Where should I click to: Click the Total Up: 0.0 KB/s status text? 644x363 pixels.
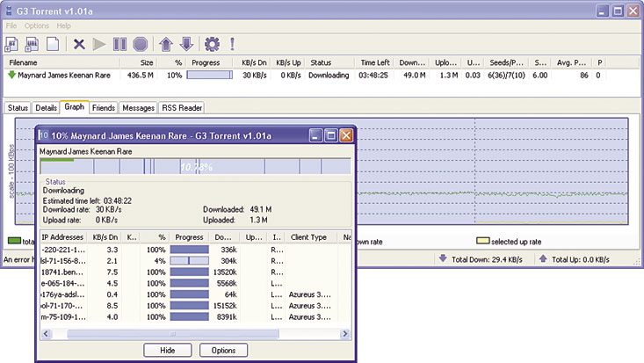[x=581, y=259]
